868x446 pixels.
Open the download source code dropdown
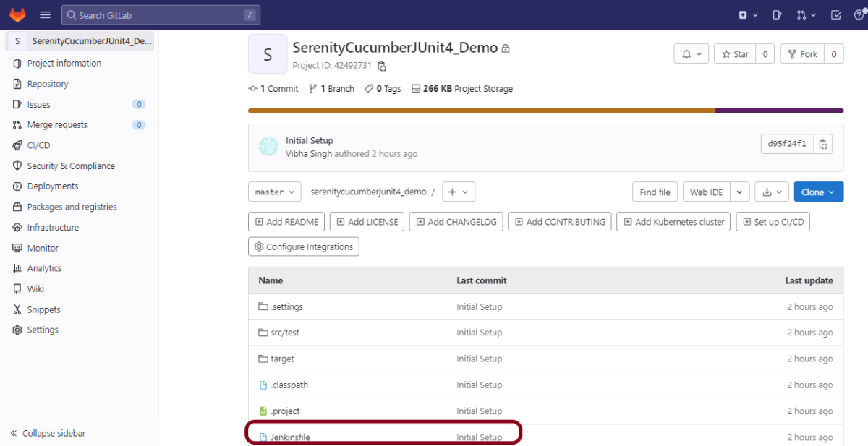(771, 192)
